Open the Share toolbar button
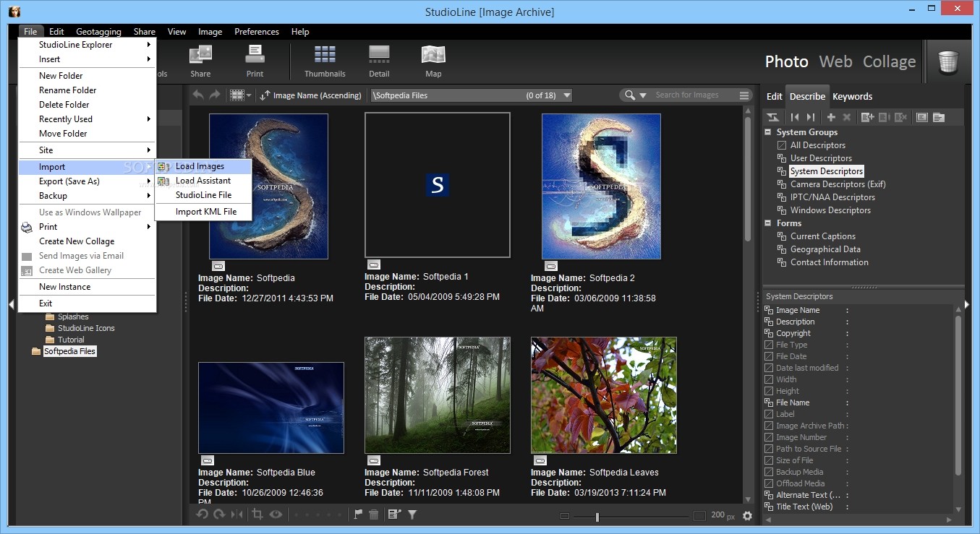Image resolution: width=980 pixels, height=534 pixels. coord(200,61)
